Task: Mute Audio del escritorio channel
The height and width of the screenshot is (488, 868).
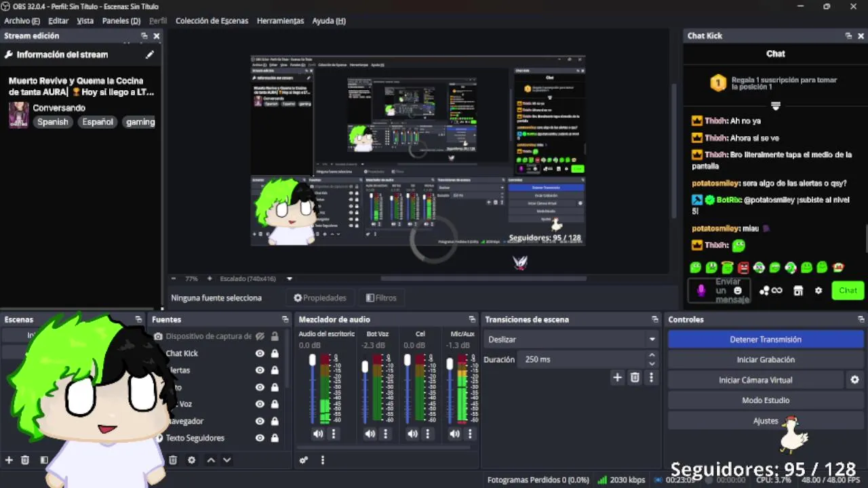Action: pyautogui.click(x=318, y=434)
